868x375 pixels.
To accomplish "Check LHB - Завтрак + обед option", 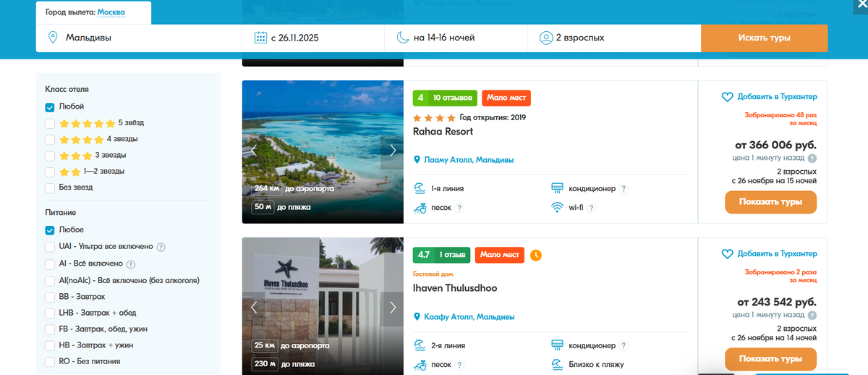I will coord(50,313).
